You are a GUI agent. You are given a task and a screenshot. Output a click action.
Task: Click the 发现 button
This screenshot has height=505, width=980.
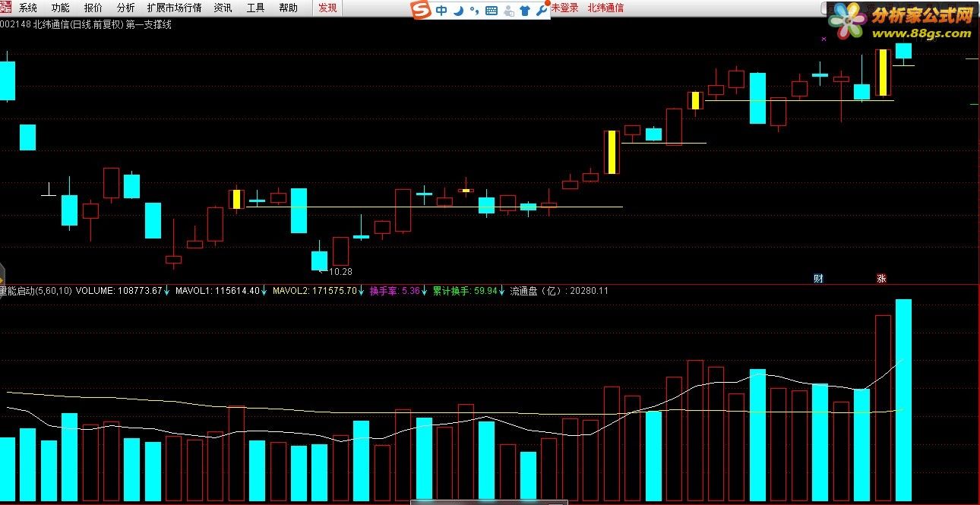[327, 8]
